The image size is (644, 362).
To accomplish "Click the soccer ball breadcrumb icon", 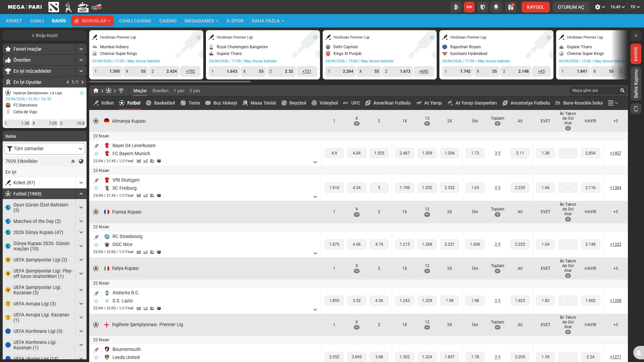I will coord(109,90).
